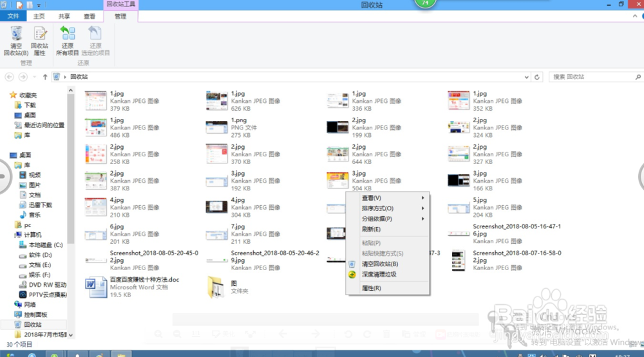Open recent locations dropdown arrow
The image size is (644, 357).
pos(35,77)
